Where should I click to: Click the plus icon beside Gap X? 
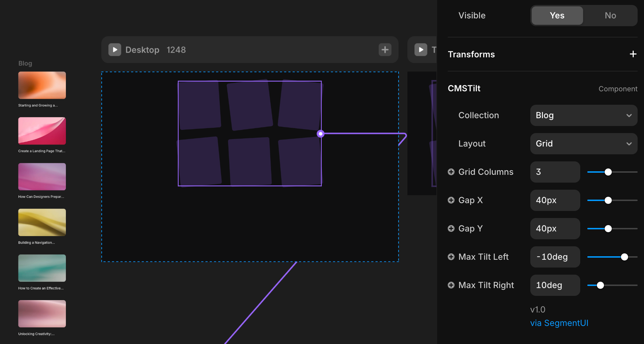[451, 200]
